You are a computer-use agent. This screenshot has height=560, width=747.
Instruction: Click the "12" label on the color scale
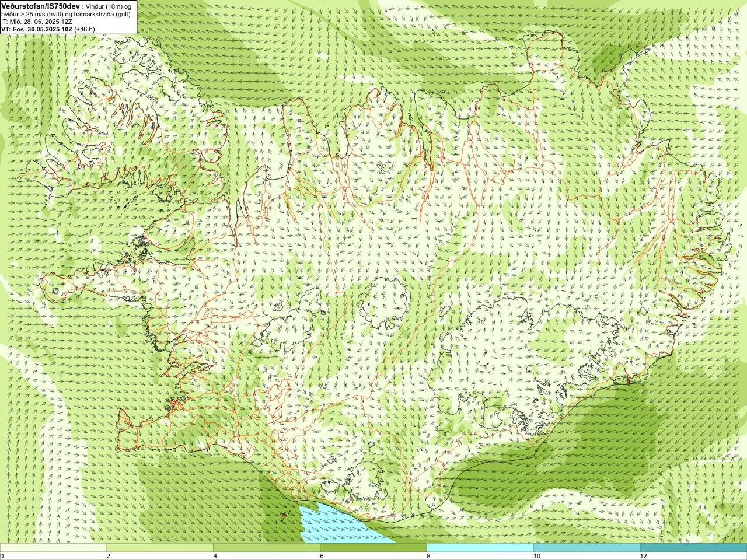[x=643, y=556]
